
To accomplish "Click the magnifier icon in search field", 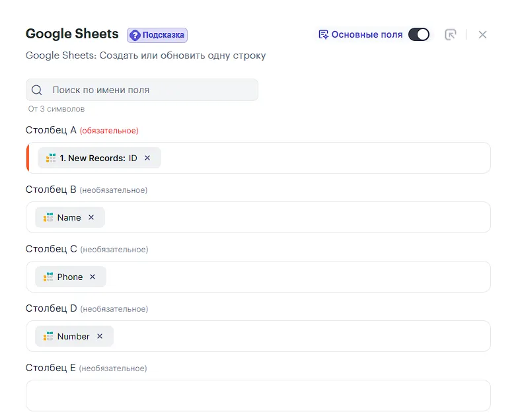I will click(x=37, y=90).
